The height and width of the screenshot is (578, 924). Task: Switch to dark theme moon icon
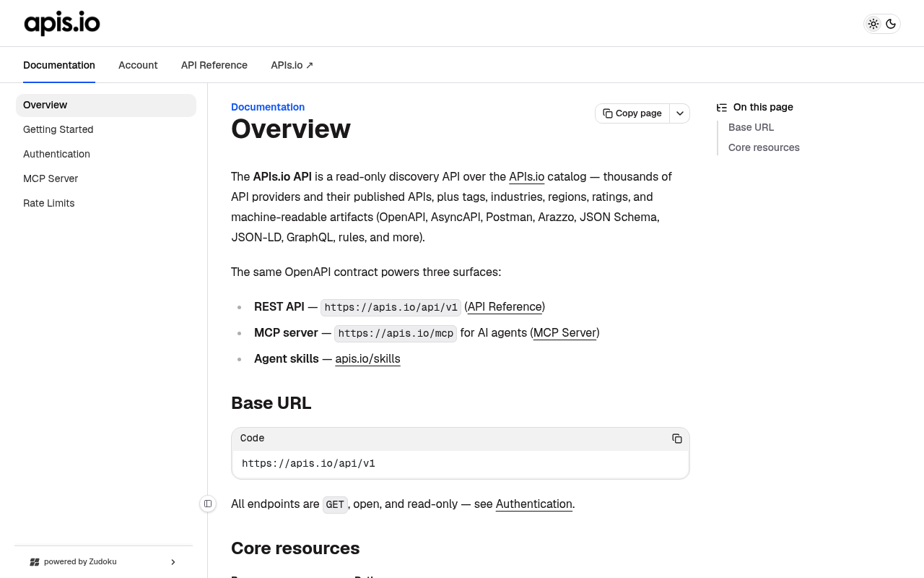click(891, 24)
